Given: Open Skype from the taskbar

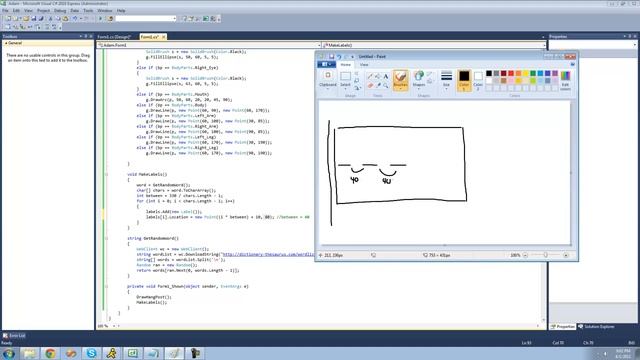Looking at the screenshot, I should pyautogui.click(x=91, y=353).
